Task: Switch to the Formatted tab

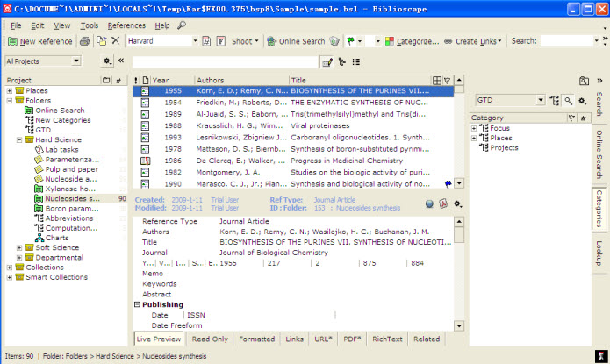Action: (x=256, y=339)
